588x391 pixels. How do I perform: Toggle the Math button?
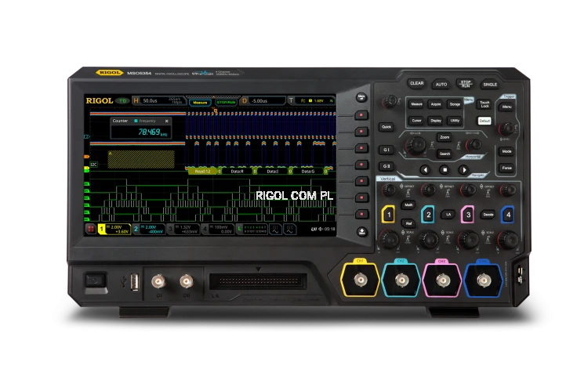click(408, 205)
